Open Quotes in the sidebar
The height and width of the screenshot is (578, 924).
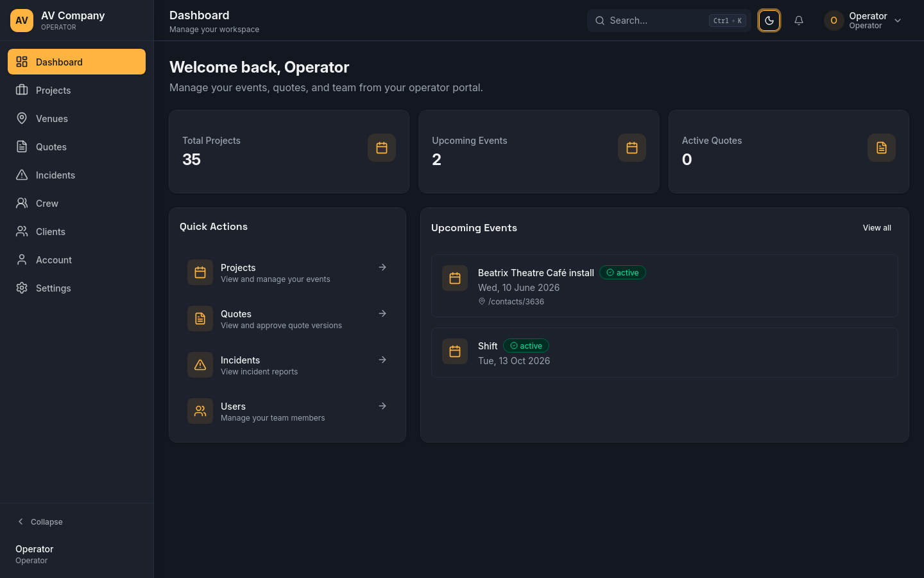[x=76, y=146]
